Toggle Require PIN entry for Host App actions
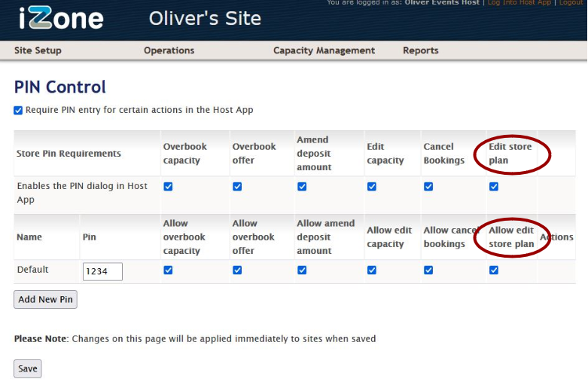Image resolution: width=588 pixels, height=385 pixels. [18, 110]
